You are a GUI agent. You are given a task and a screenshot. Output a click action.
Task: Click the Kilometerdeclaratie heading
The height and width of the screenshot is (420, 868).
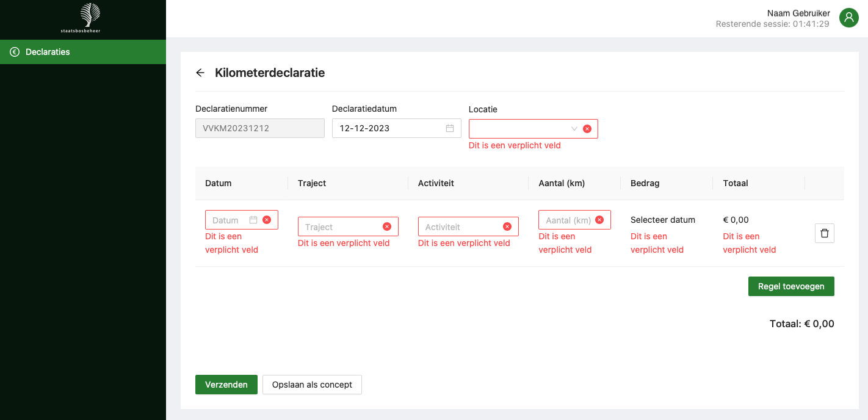point(270,73)
